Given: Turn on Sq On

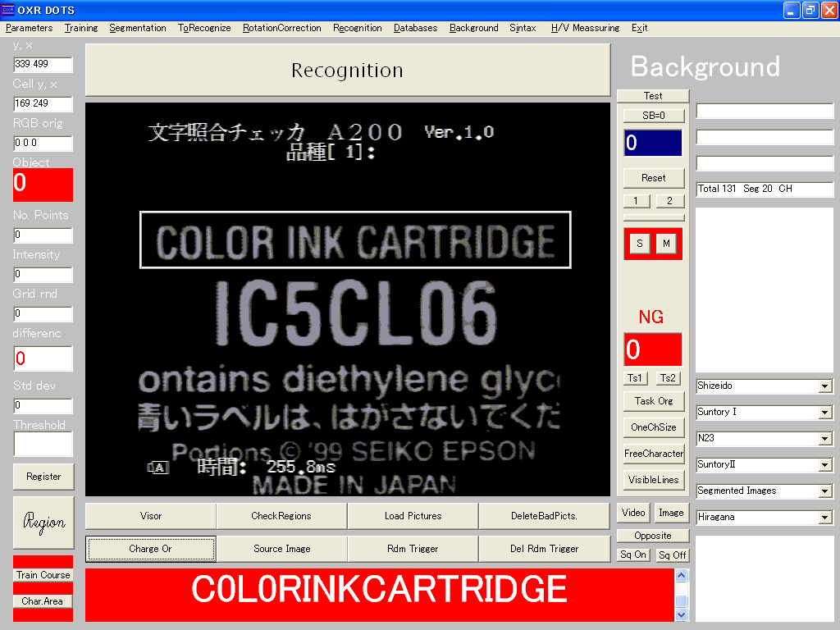Looking at the screenshot, I should pyautogui.click(x=633, y=555).
